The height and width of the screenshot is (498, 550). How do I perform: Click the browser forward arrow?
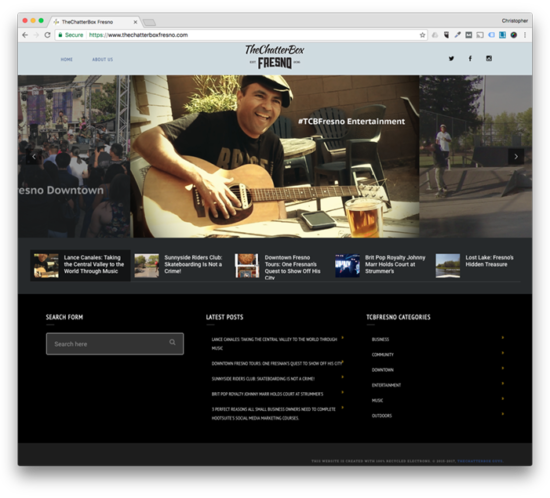[x=36, y=35]
